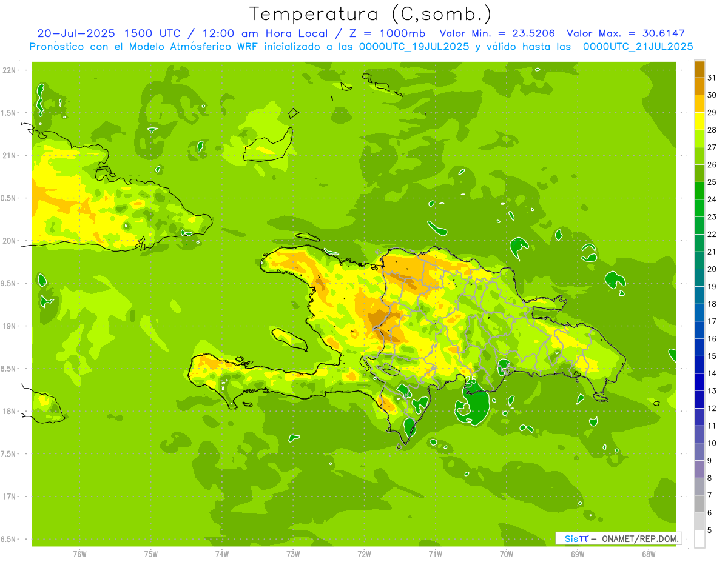Click the 20N latitude axis label
The width and height of the screenshot is (728, 562).
point(10,241)
